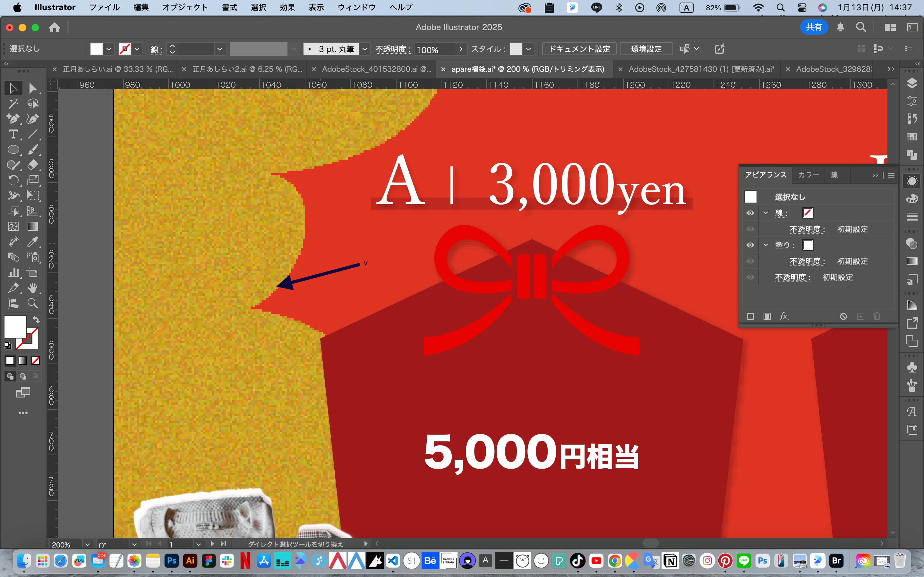
Task: Select the Eyedropper tool
Action: tap(33, 242)
